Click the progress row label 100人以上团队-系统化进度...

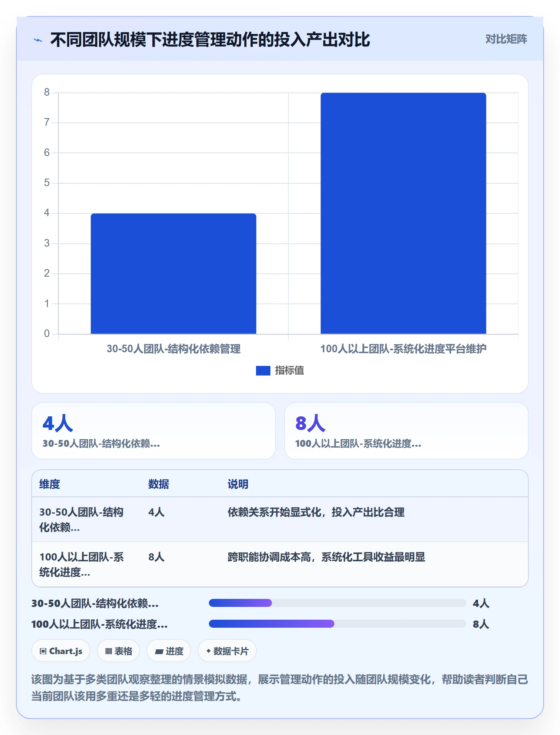100,624
